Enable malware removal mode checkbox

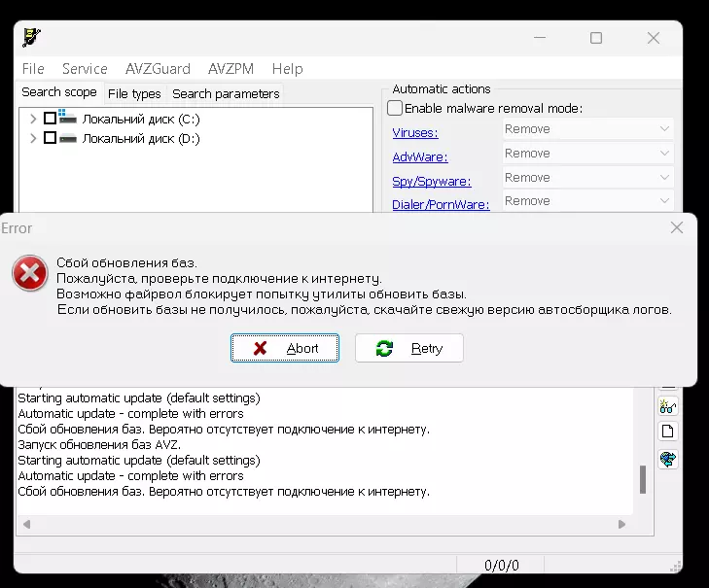(x=395, y=108)
